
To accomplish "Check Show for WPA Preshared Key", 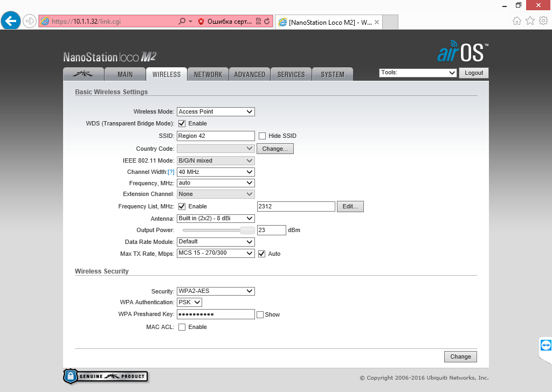I will coord(260,314).
